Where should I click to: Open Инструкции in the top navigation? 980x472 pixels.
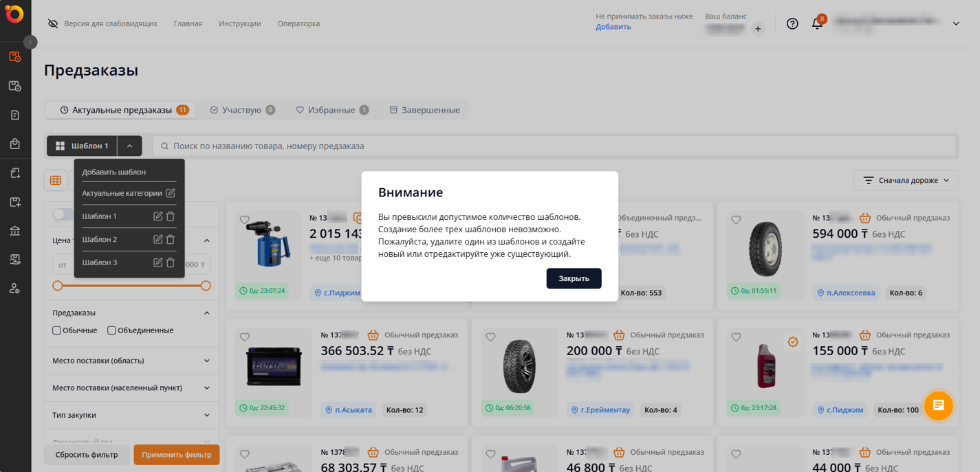point(240,23)
